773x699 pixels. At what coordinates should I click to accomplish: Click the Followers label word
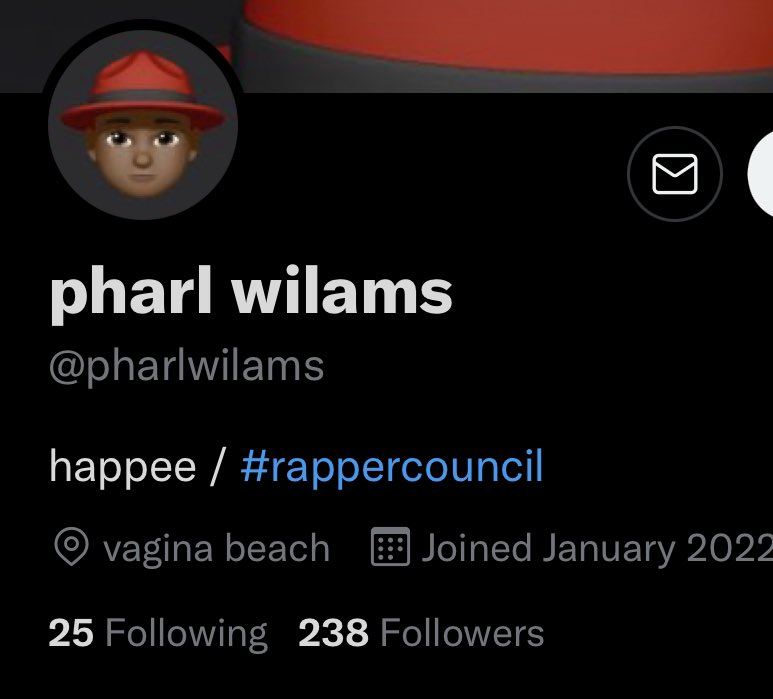[x=462, y=632]
